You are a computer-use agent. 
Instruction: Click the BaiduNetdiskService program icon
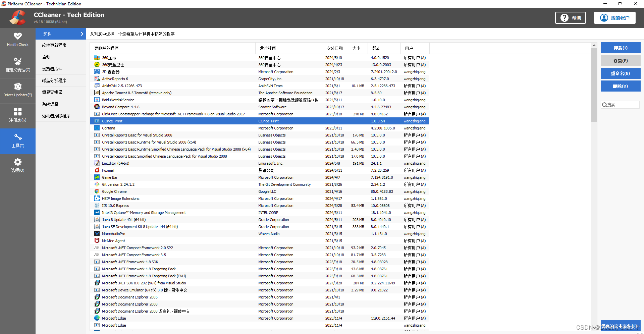pyautogui.click(x=97, y=100)
